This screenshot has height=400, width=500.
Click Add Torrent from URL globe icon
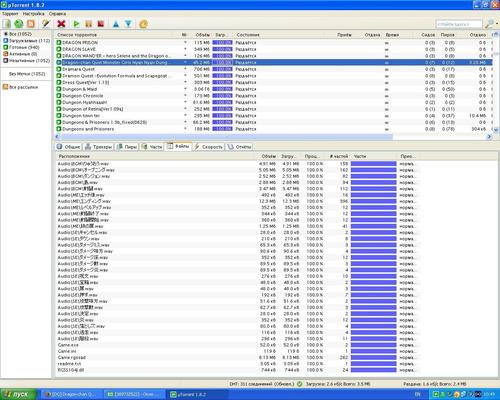(19, 24)
